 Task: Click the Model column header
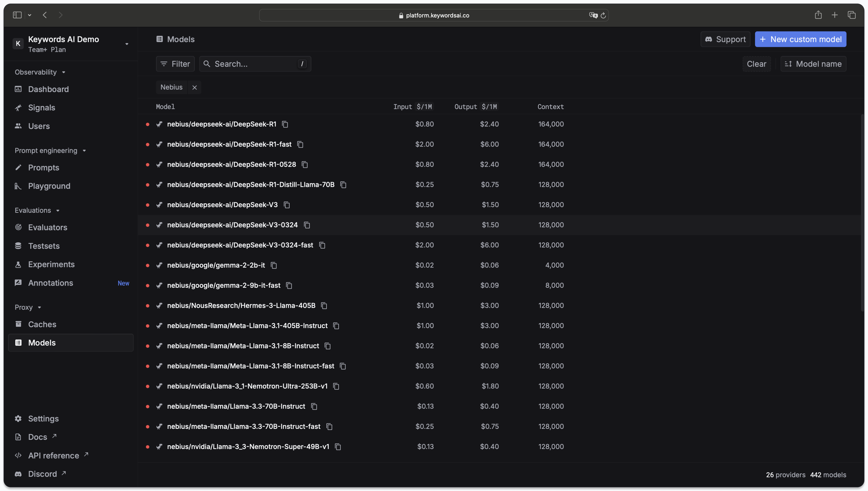coord(165,107)
